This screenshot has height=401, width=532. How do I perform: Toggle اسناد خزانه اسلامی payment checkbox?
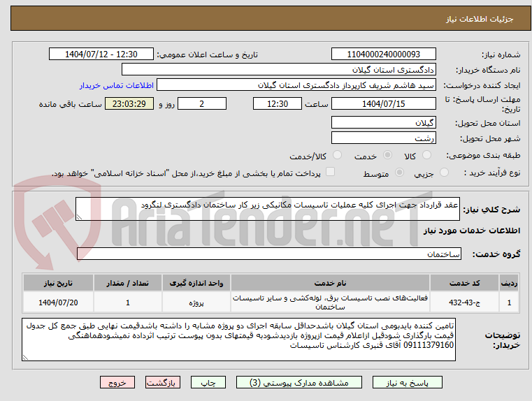click(330, 172)
